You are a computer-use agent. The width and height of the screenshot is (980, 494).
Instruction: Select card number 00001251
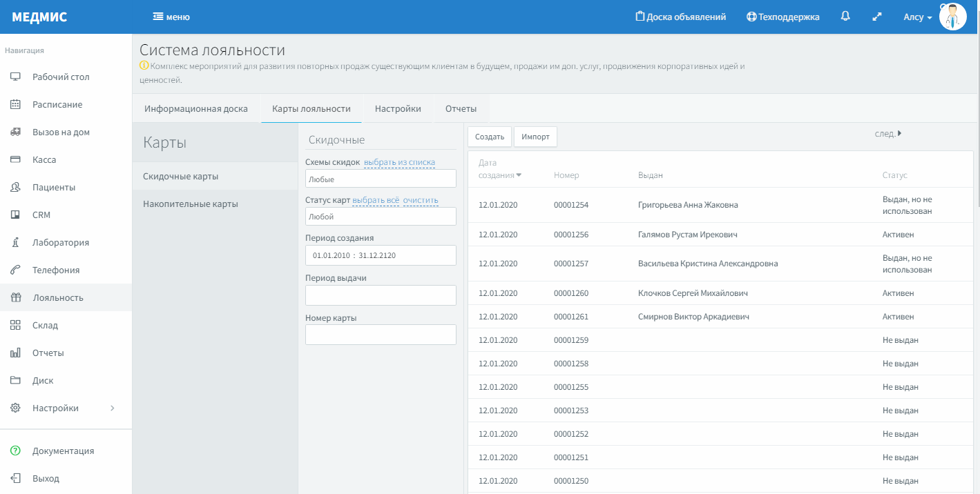571,457
